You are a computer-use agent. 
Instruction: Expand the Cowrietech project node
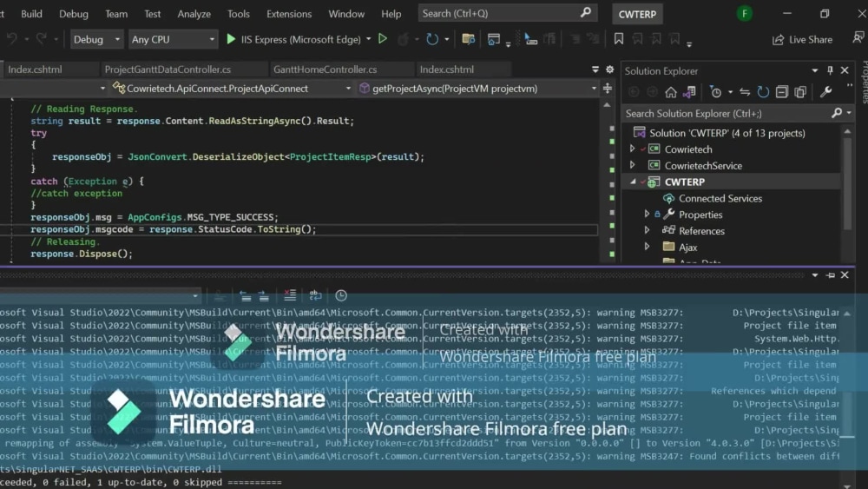632,149
